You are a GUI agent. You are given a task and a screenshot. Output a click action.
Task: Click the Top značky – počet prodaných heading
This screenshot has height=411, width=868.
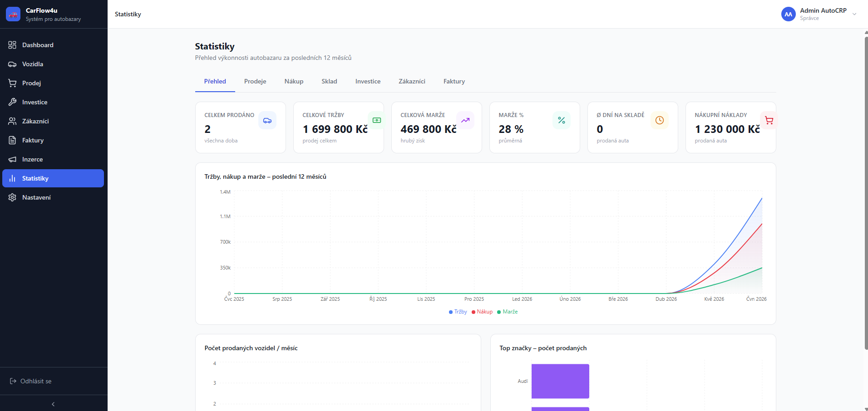(543, 348)
